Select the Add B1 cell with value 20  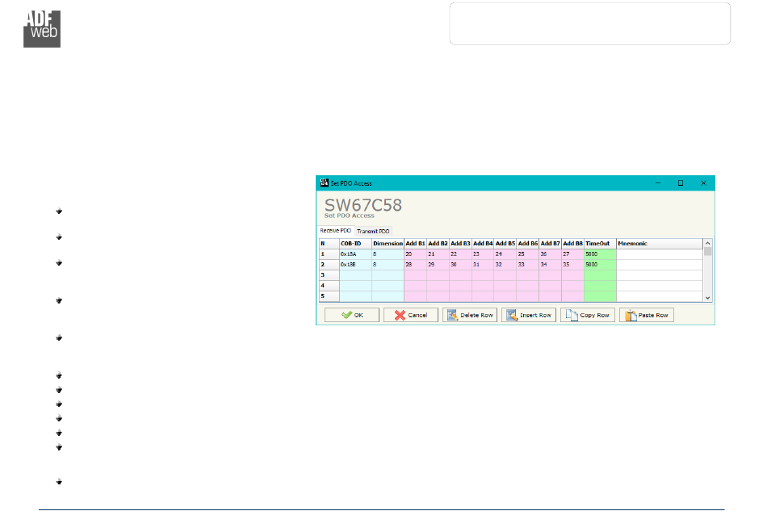[x=414, y=253]
